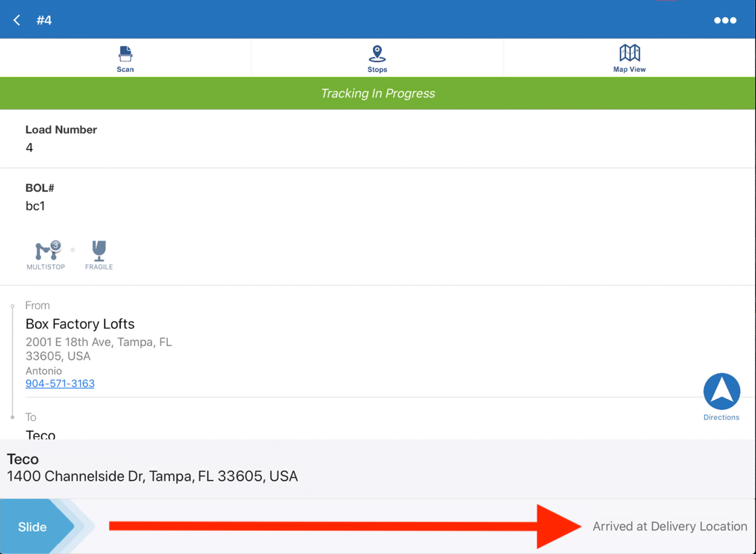Open the three-dot more options menu

pyautogui.click(x=725, y=20)
